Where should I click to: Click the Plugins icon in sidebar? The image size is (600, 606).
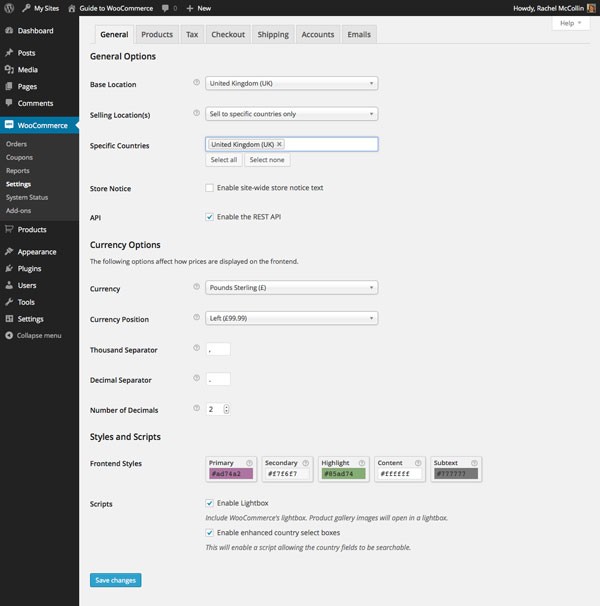[x=9, y=268]
